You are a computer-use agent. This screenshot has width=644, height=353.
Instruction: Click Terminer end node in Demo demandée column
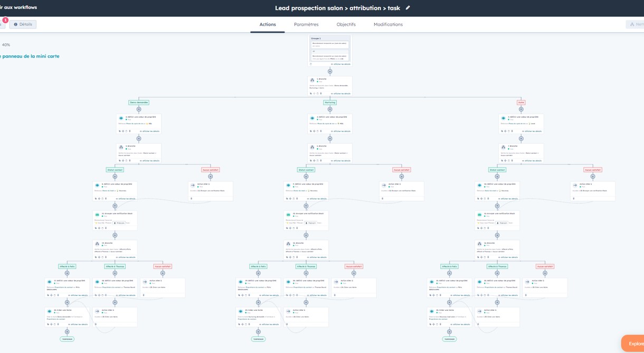coord(67,339)
